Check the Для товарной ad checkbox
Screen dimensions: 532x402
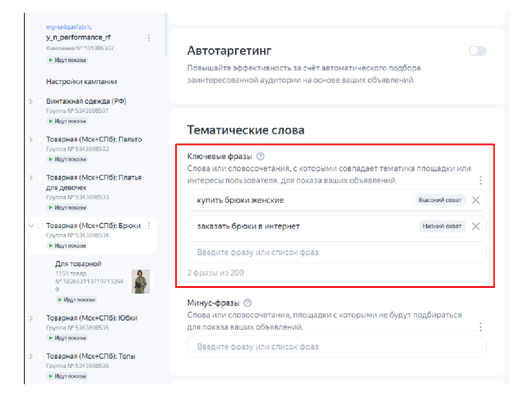(x=49, y=264)
